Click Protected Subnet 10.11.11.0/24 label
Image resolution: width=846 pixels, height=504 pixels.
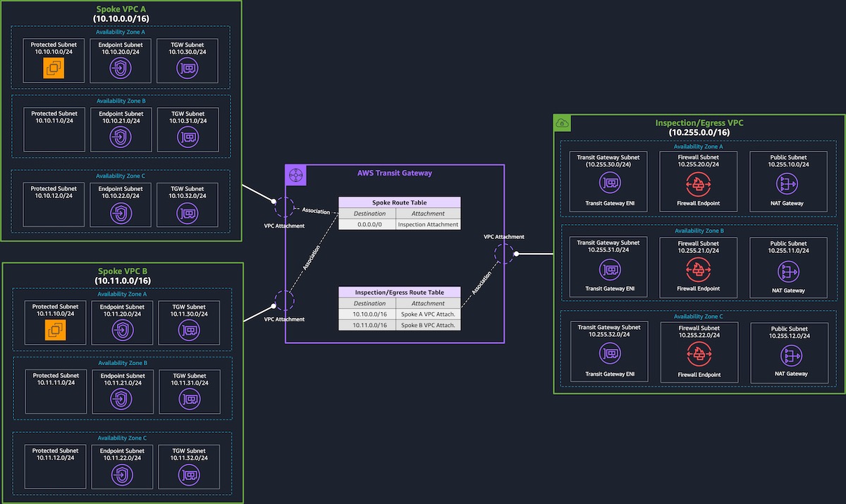pos(55,379)
